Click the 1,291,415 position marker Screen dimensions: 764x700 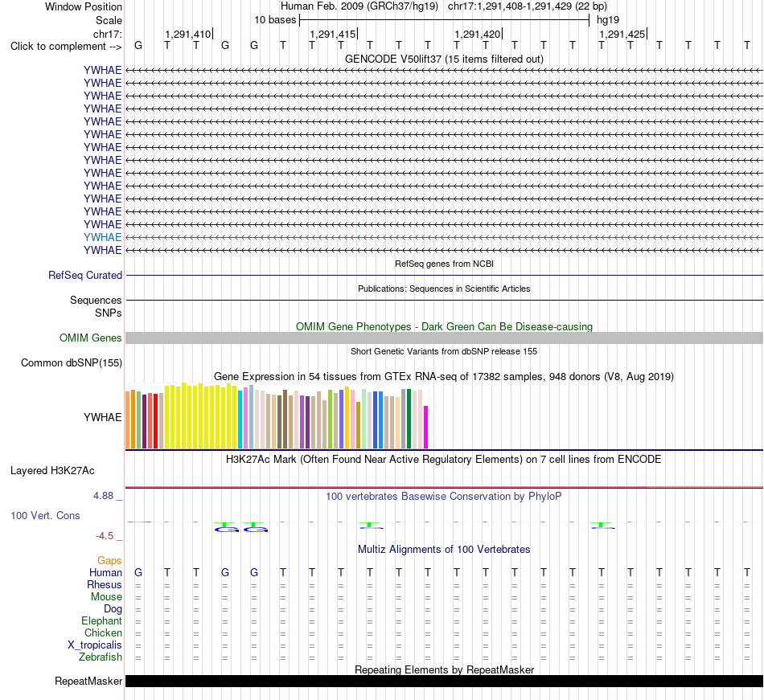click(x=333, y=34)
